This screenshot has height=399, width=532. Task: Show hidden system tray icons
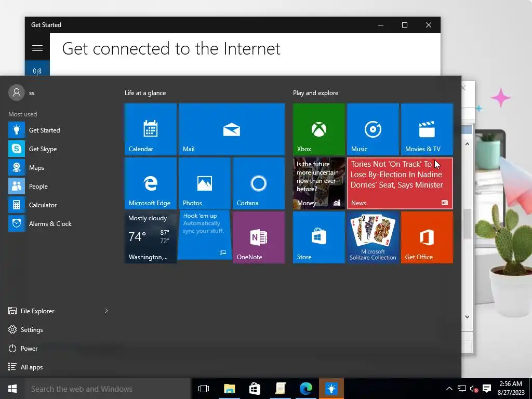[x=449, y=389]
